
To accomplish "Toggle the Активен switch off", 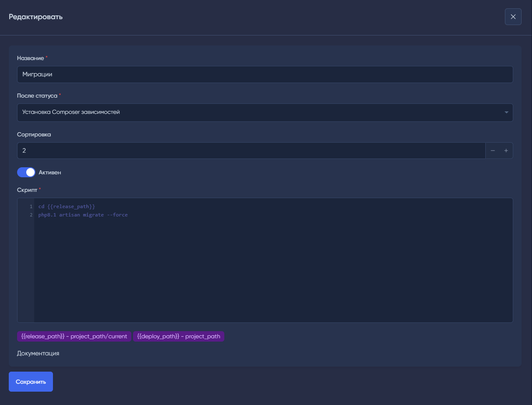I will (x=26, y=172).
